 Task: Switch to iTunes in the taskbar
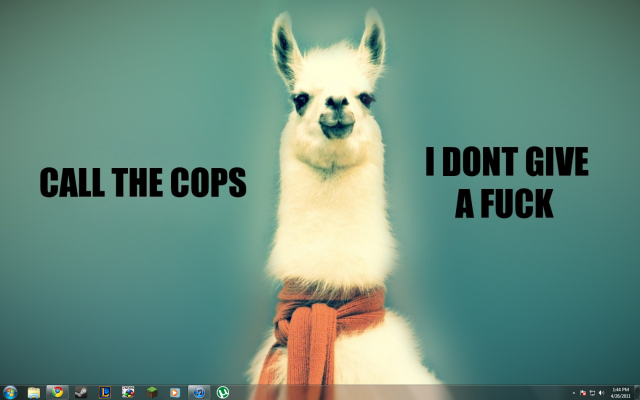(x=198, y=392)
